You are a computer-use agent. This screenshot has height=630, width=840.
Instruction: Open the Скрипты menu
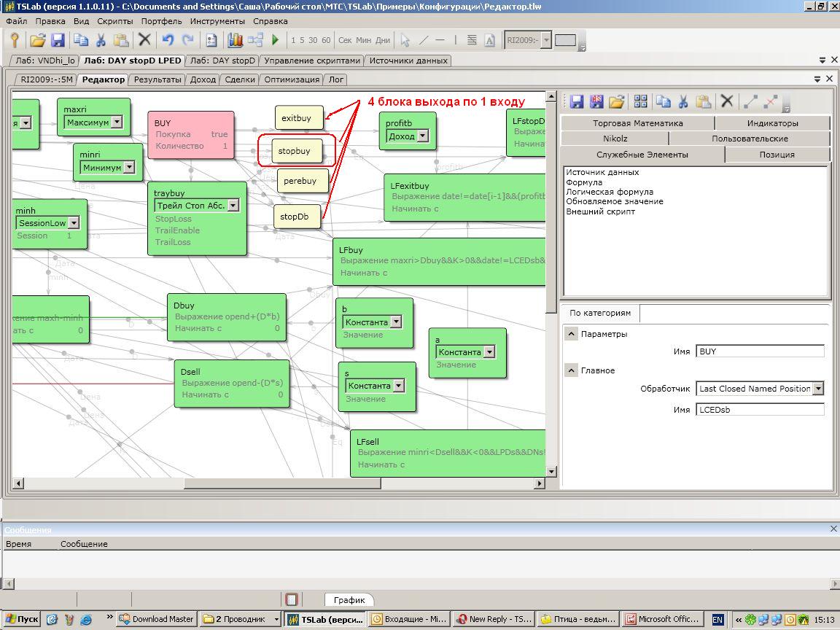pos(114,21)
